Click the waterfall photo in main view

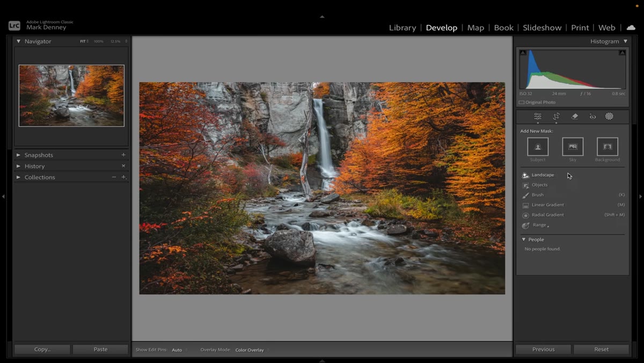point(322,188)
